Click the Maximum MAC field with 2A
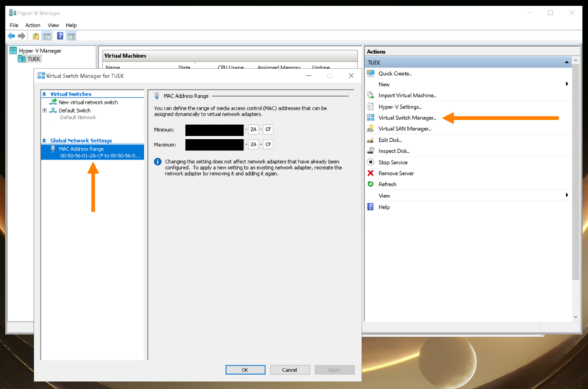 (253, 144)
